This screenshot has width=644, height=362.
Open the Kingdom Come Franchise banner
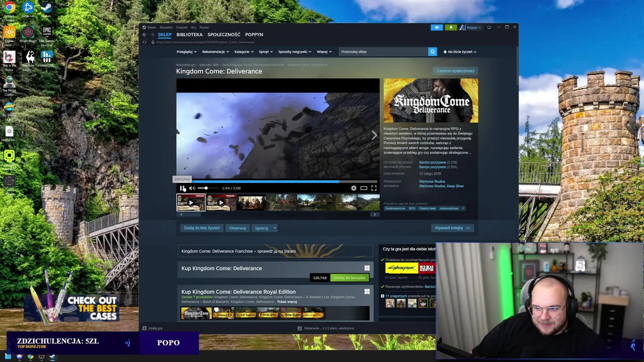coord(275,251)
